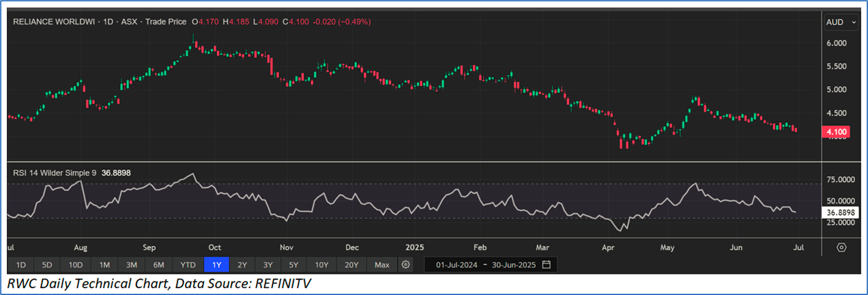Switch chart to 3M range
The image size is (868, 295).
[131, 265]
